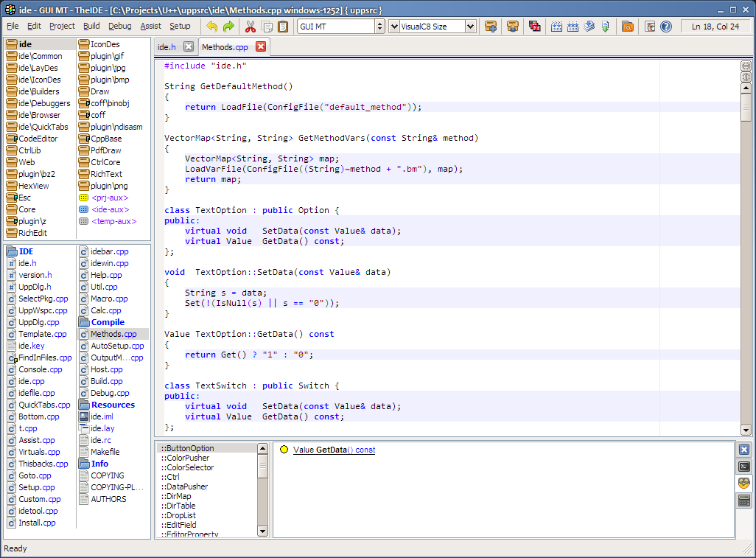Select the CtrlLib package in the list
Image resolution: width=756 pixels, height=558 pixels.
tap(29, 150)
